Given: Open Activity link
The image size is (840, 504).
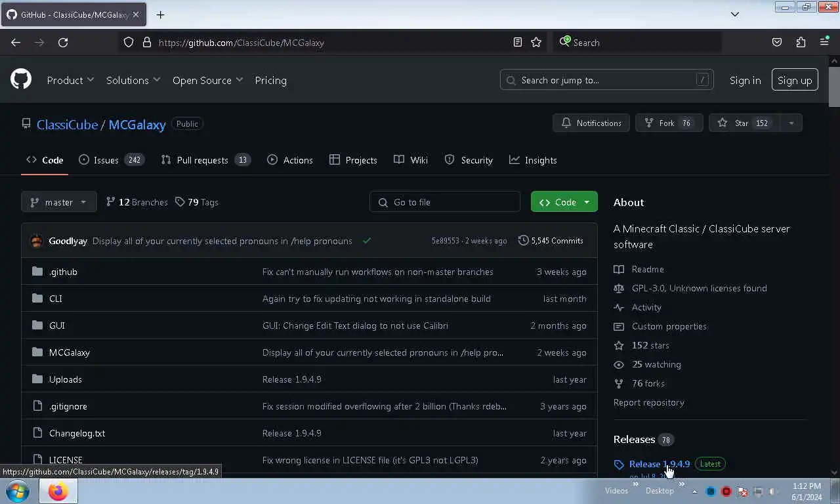Looking at the screenshot, I should [646, 307].
